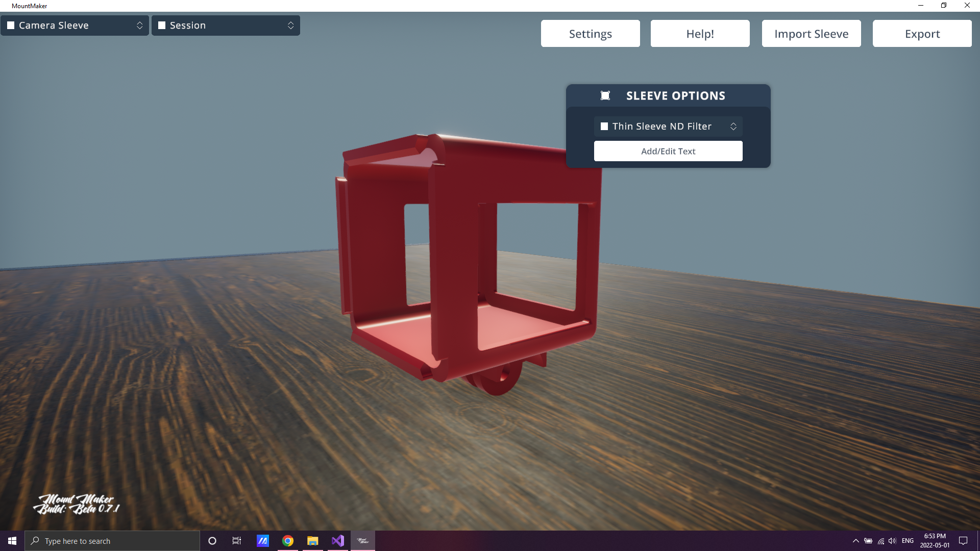Click the SLEEVE OPTIONS panel header

pos(668,95)
